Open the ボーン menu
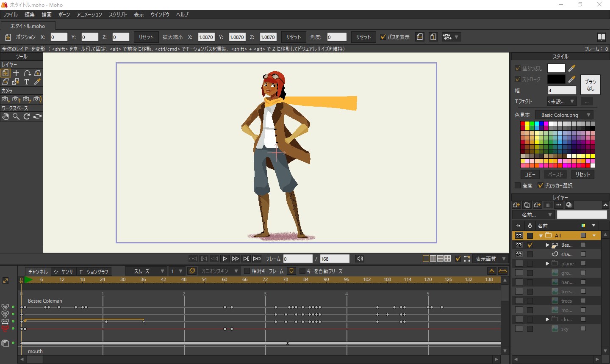 (x=64, y=14)
